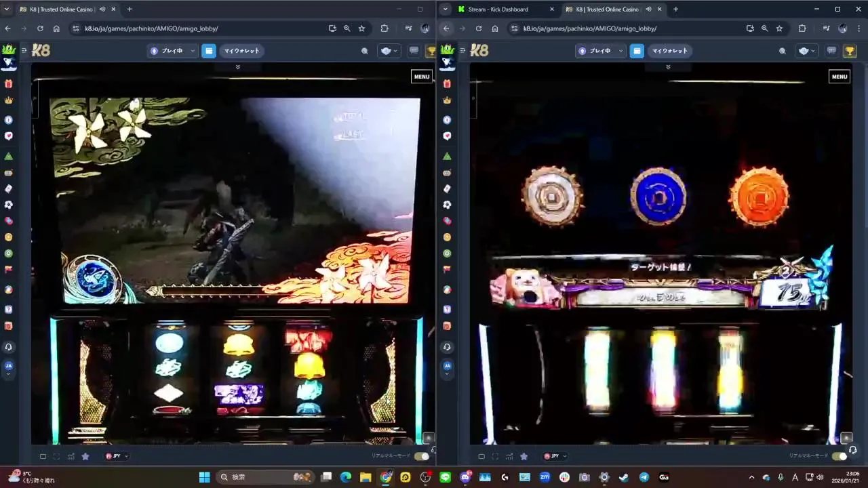Enter fullscreen mode in right game window
This screenshot has width=868, height=488.
495,456
